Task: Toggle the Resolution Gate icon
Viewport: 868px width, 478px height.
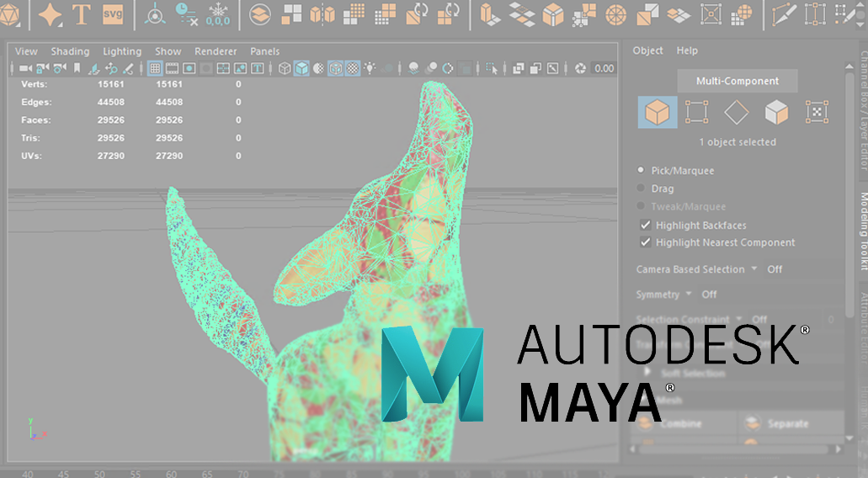Action: click(189, 68)
